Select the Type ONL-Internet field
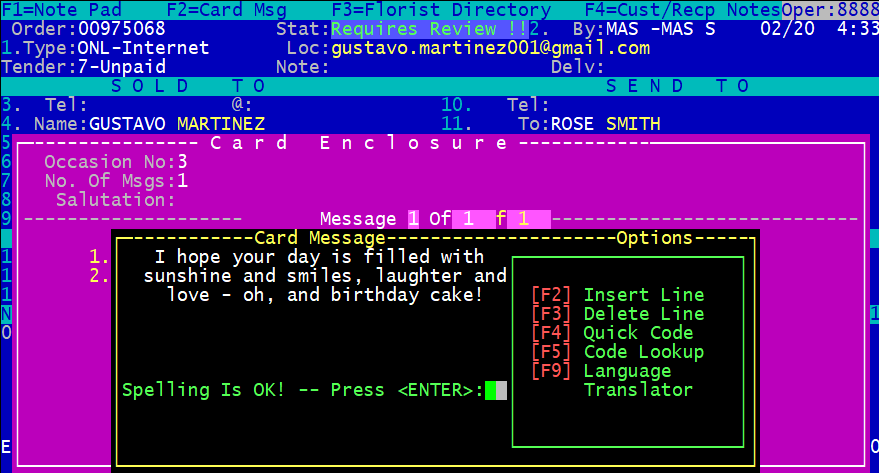Screen dimensions: 879x473 coord(143,48)
